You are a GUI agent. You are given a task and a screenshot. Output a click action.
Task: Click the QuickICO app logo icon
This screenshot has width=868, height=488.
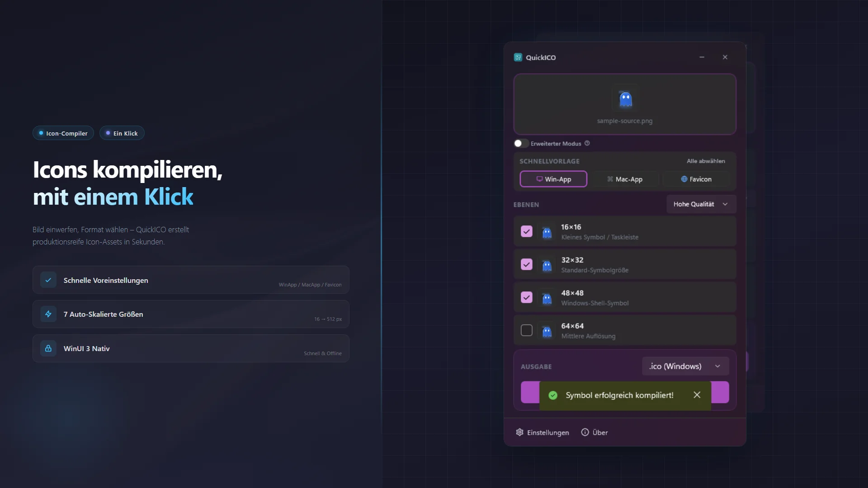click(518, 57)
